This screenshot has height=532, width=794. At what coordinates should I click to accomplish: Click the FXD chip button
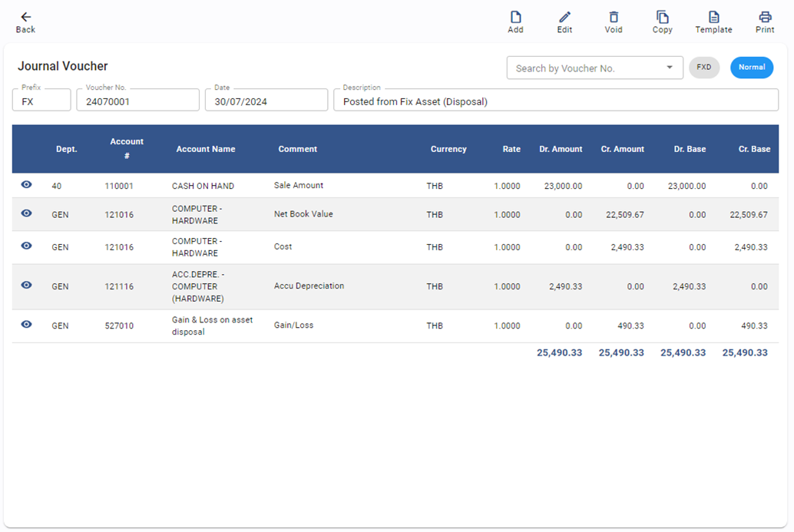(703, 68)
